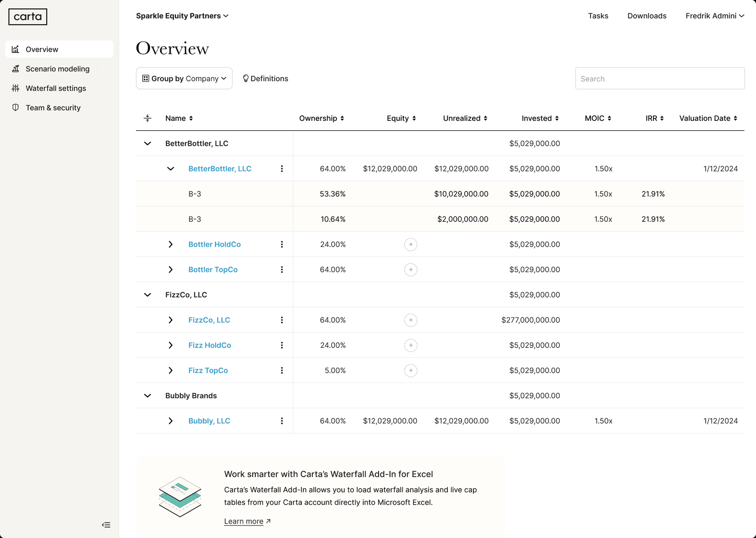The width and height of the screenshot is (756, 538).
Task: Open the Bottler TopCo link
Action: pos(213,270)
